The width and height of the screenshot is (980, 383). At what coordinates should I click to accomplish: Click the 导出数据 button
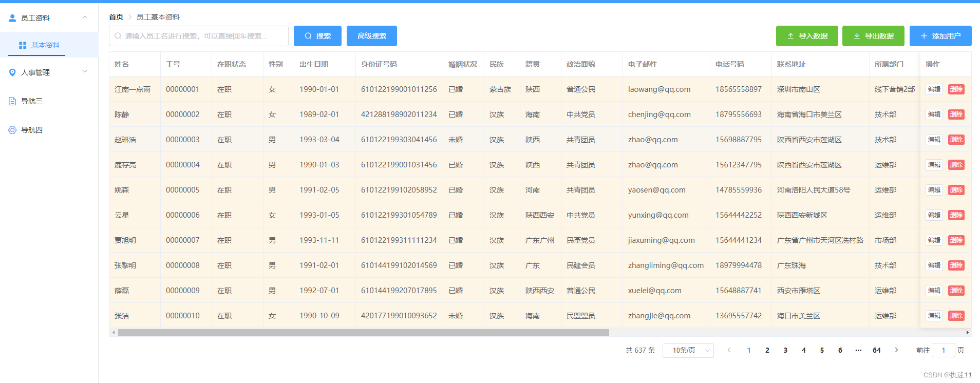[873, 36]
